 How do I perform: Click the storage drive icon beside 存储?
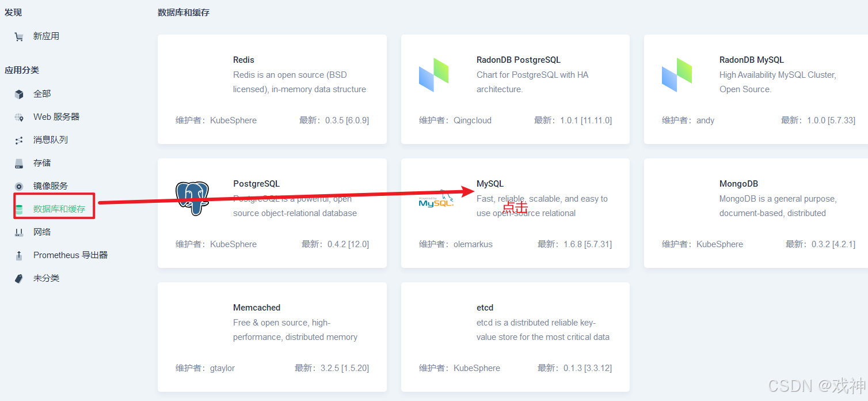click(x=19, y=163)
